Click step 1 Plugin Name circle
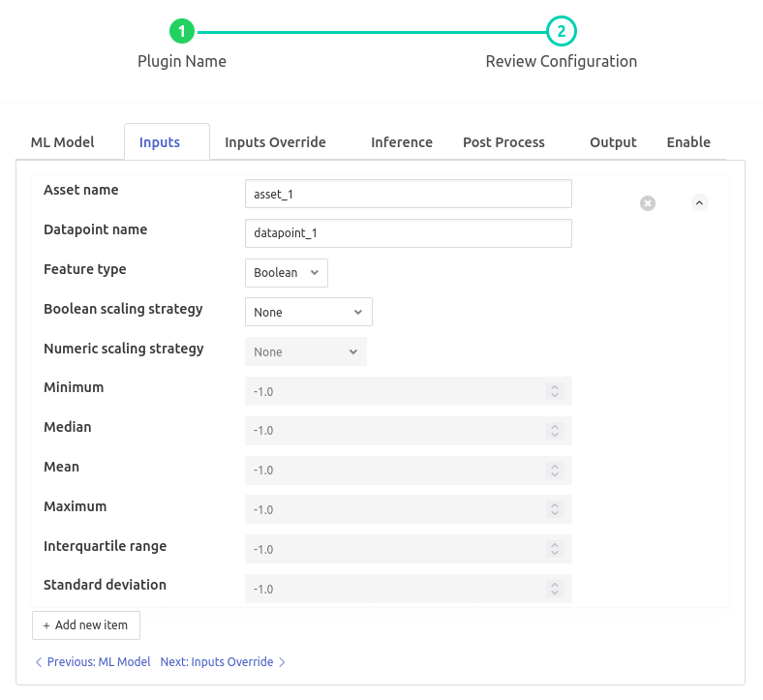 coord(182,32)
